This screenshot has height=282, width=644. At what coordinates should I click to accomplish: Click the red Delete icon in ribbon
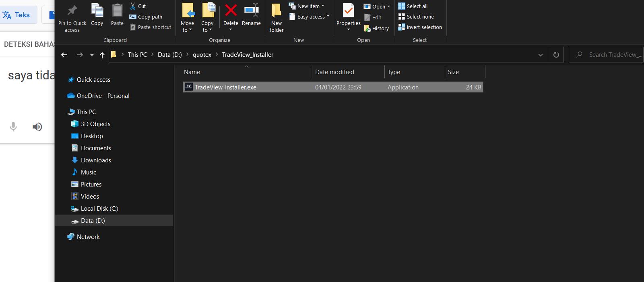tap(231, 11)
